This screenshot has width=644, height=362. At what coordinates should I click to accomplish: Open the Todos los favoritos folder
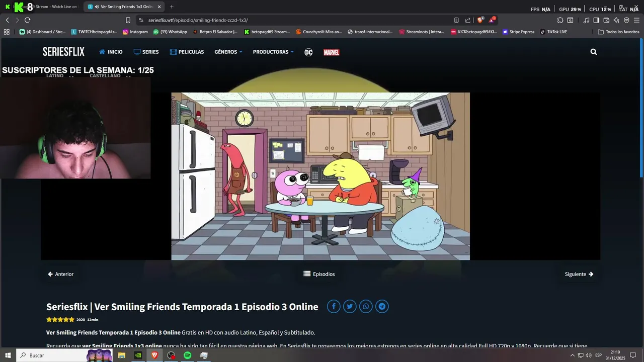click(x=618, y=32)
